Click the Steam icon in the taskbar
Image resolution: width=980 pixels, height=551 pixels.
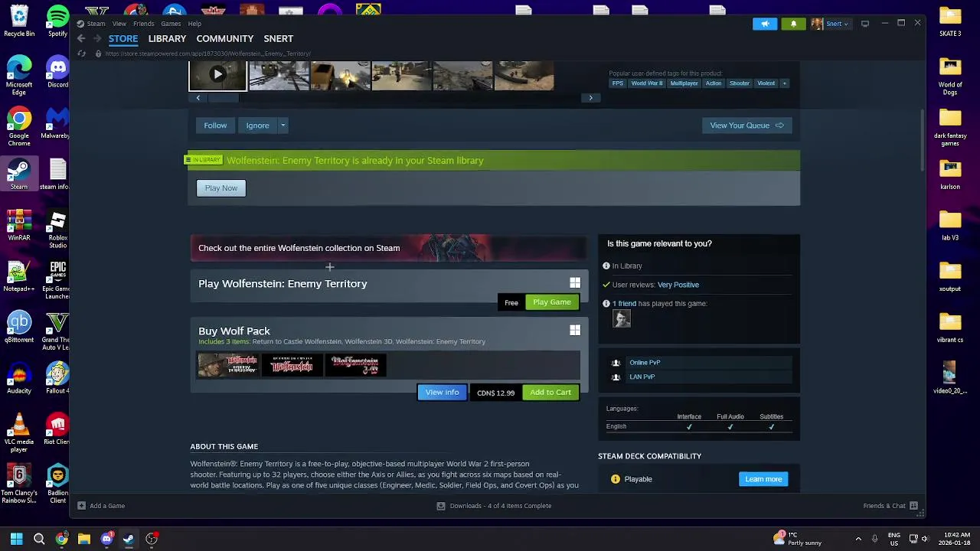[x=129, y=539]
